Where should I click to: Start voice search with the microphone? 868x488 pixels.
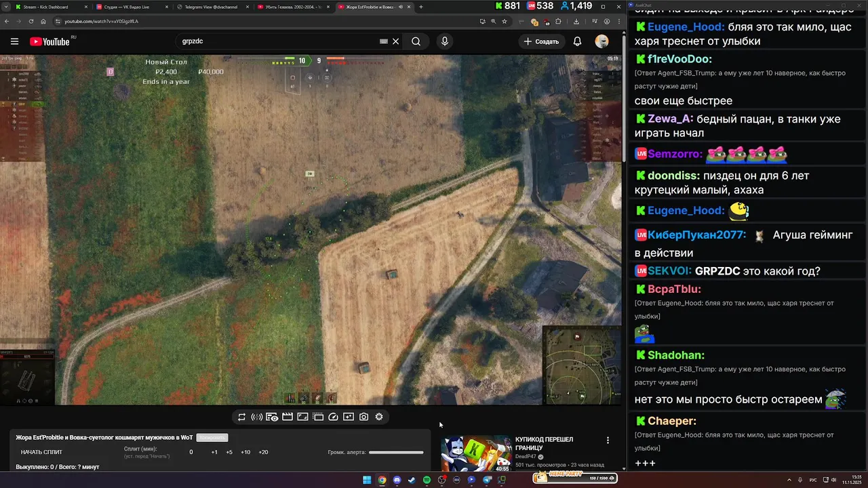point(445,41)
